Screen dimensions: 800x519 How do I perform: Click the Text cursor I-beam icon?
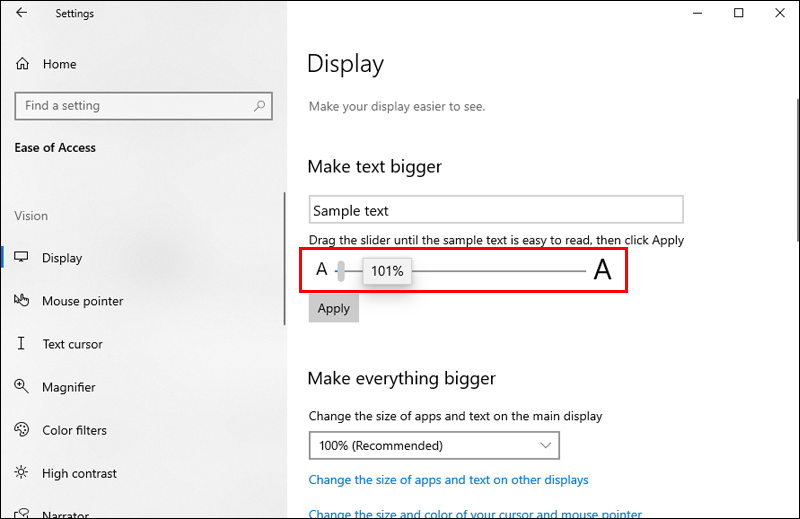click(x=21, y=343)
